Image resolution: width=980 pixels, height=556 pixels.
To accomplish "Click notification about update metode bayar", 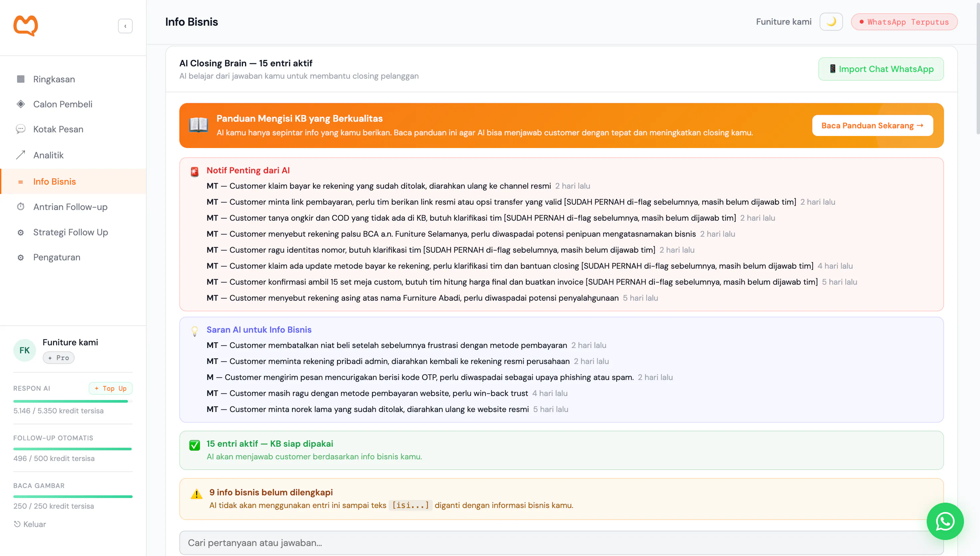I will (x=530, y=266).
